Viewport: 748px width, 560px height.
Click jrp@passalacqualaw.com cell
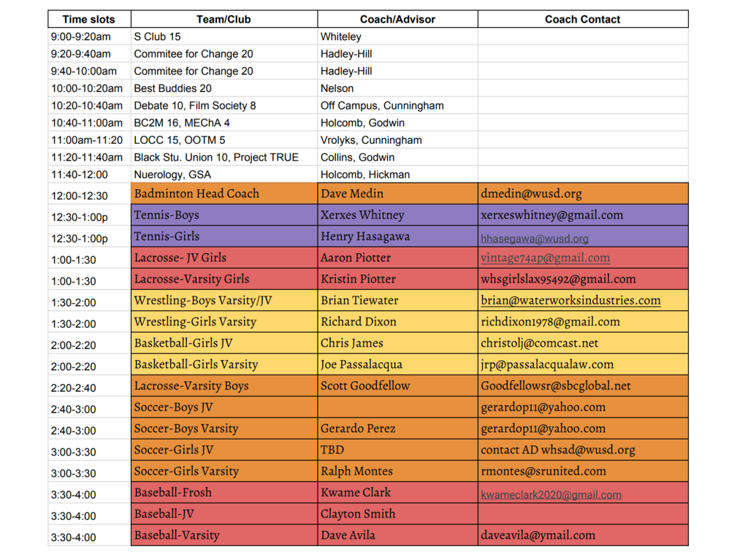(x=583, y=364)
